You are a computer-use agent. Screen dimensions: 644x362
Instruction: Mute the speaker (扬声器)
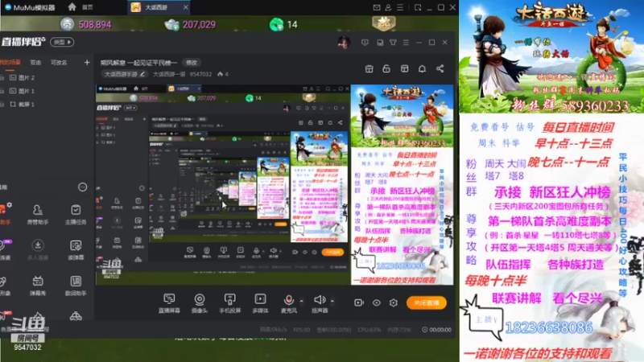[320, 303]
